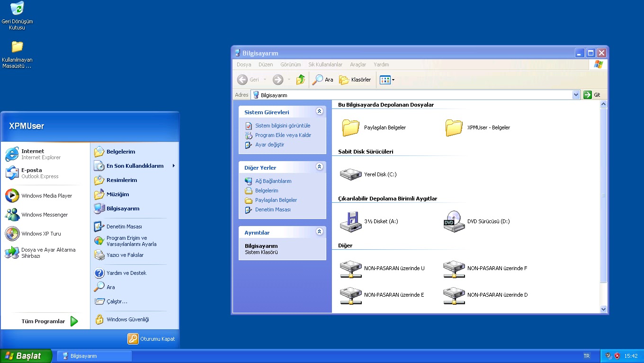The height and width of the screenshot is (363, 644).
Task: Open the Adres bar dropdown arrow
Action: click(x=576, y=95)
